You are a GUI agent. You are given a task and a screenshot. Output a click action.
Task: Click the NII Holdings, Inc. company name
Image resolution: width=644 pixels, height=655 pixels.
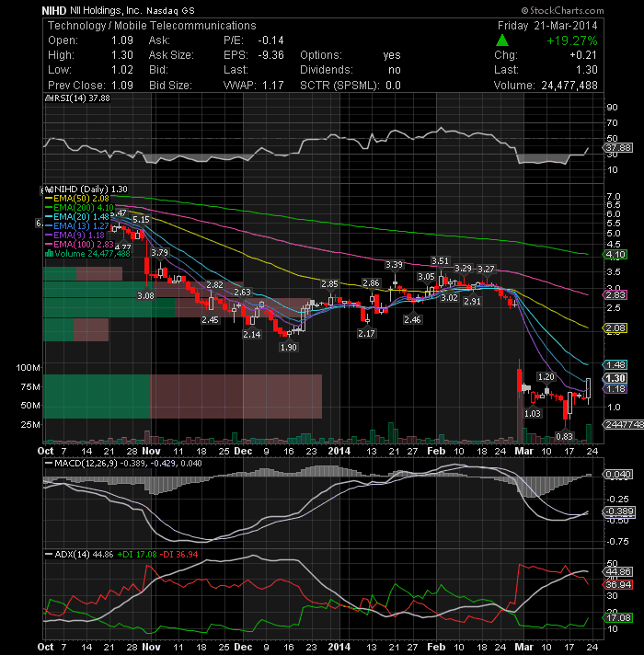(x=106, y=10)
